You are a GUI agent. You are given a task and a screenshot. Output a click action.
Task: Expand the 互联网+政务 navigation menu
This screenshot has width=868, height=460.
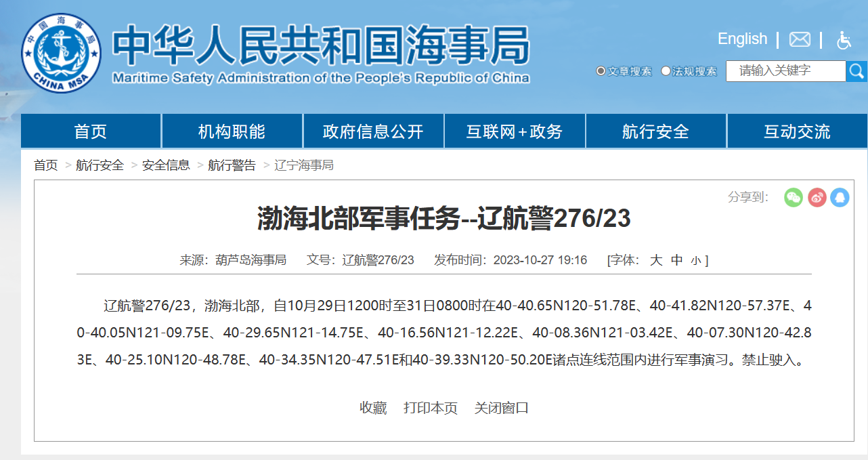coord(515,131)
